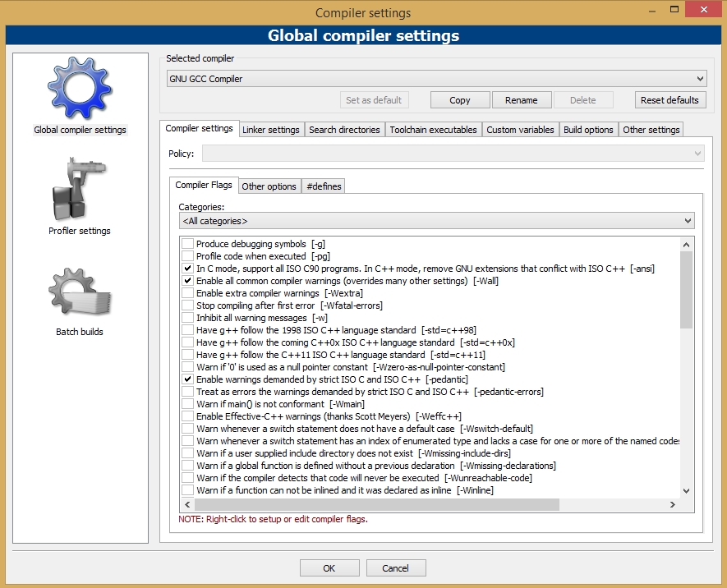Image resolution: width=727 pixels, height=588 pixels.
Task: Check the -Winline warning option
Action: pos(187,490)
